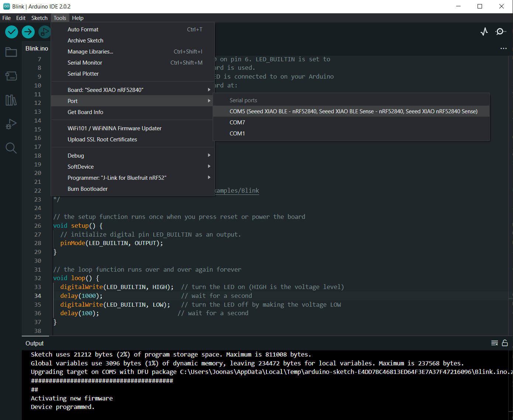Select the COM1 serial port
Image resolution: width=513 pixels, height=420 pixels.
351,134
